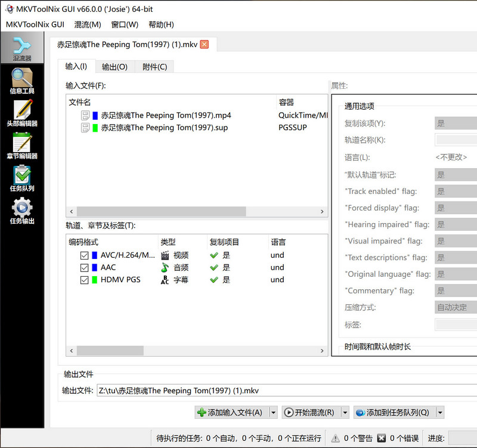Click the file icon of the .mp4 row

(85, 115)
